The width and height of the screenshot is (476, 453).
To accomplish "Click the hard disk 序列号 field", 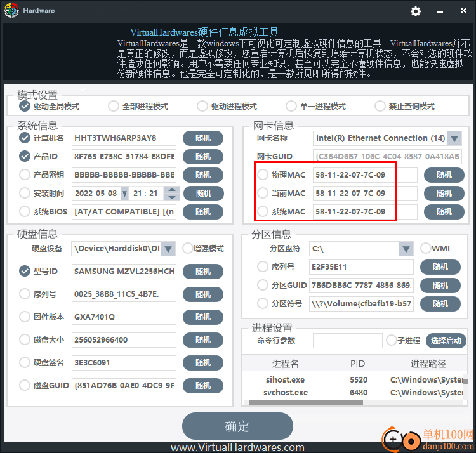I will 124,294.
